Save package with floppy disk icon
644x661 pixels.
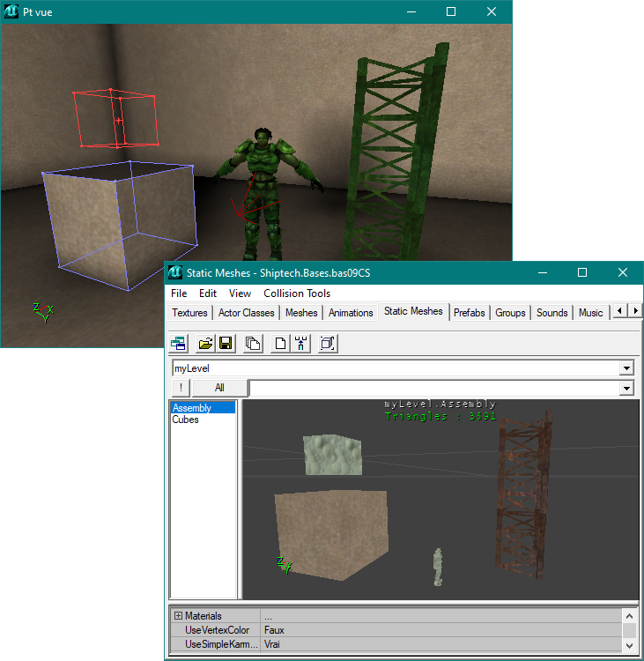coord(226,344)
